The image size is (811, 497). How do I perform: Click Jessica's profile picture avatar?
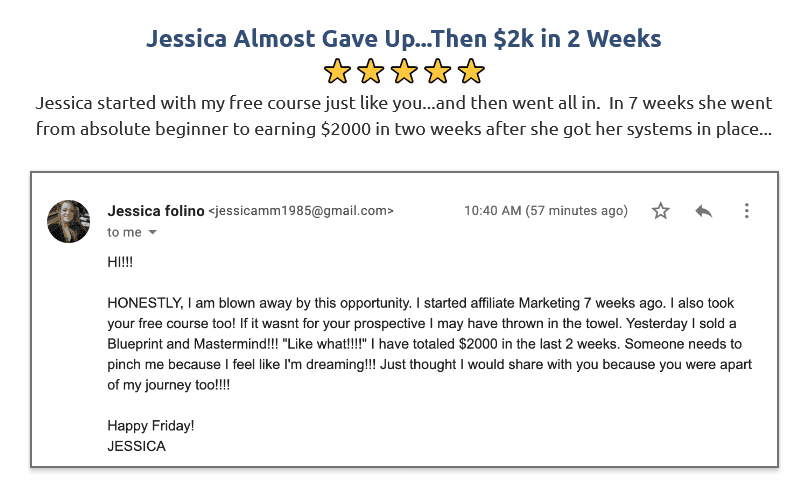coord(68,221)
